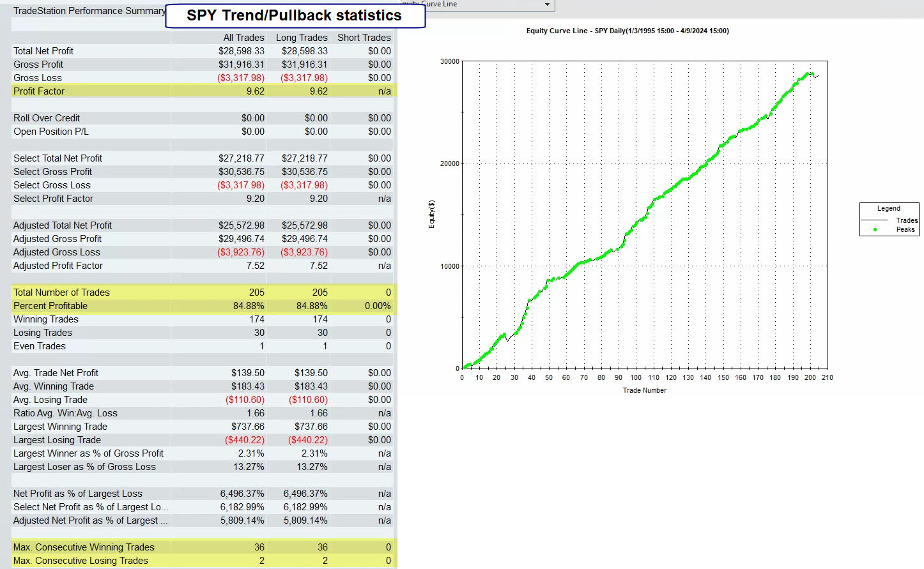Click the Equity Curve Line chart title
The image size is (924, 569).
628,31
